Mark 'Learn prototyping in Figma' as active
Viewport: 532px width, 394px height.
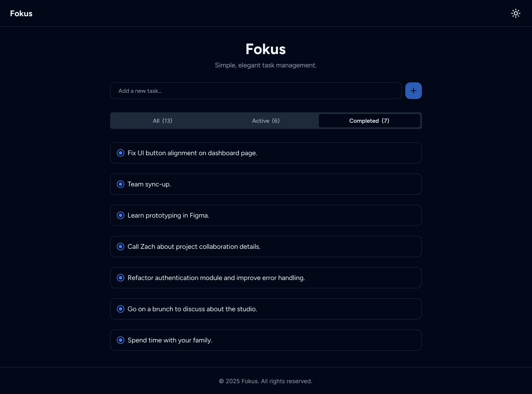click(x=121, y=215)
